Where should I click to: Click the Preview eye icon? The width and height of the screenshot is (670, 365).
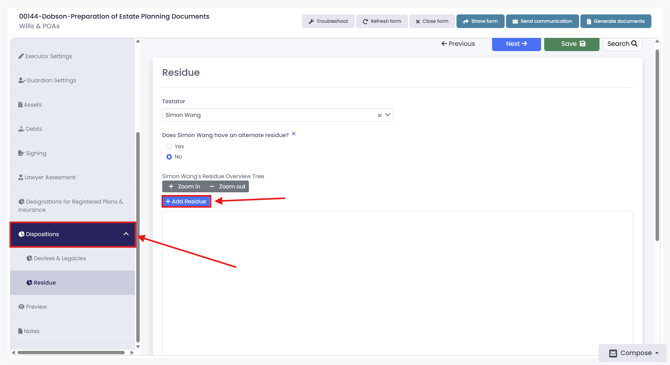pos(21,306)
